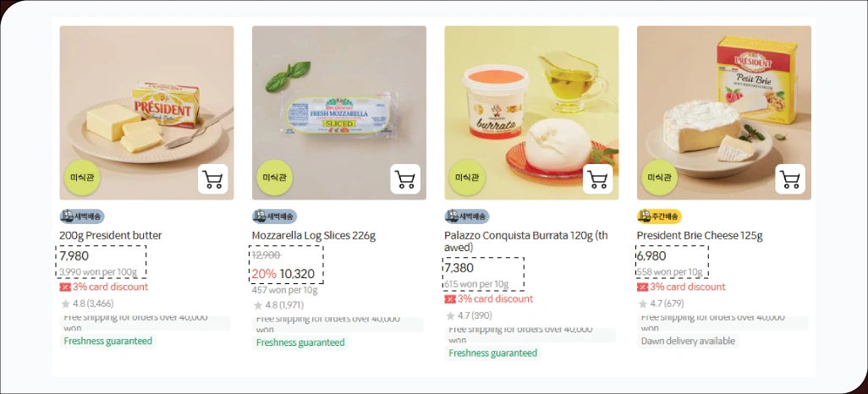Viewport: 868px width, 394px height.
Task: Add President Brie Cheese to cart
Action: [x=790, y=179]
